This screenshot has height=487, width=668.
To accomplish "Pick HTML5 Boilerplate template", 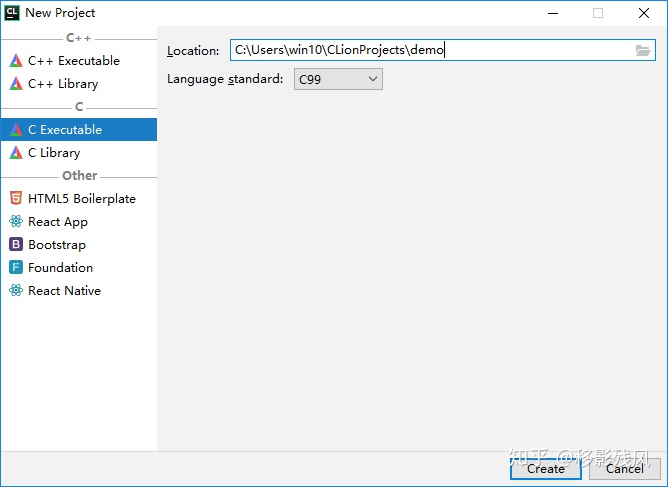I will pos(79,198).
